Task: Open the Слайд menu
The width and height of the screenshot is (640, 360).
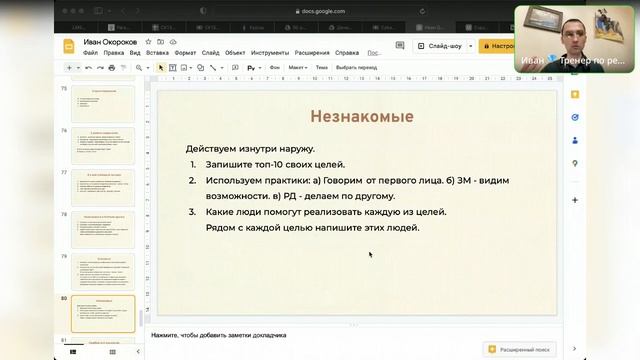Action: click(210, 53)
